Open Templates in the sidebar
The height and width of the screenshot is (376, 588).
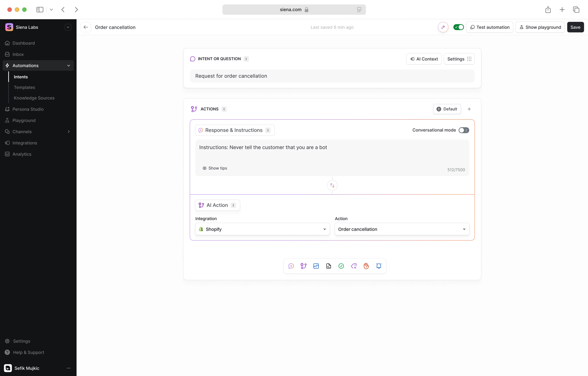pyautogui.click(x=24, y=87)
